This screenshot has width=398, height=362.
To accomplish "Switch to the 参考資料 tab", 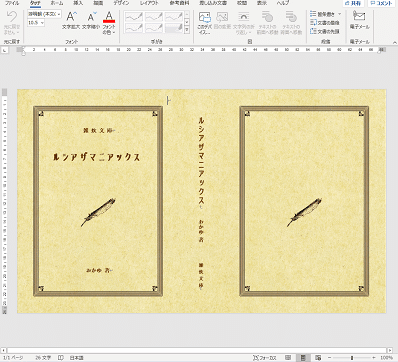I will (179, 3).
